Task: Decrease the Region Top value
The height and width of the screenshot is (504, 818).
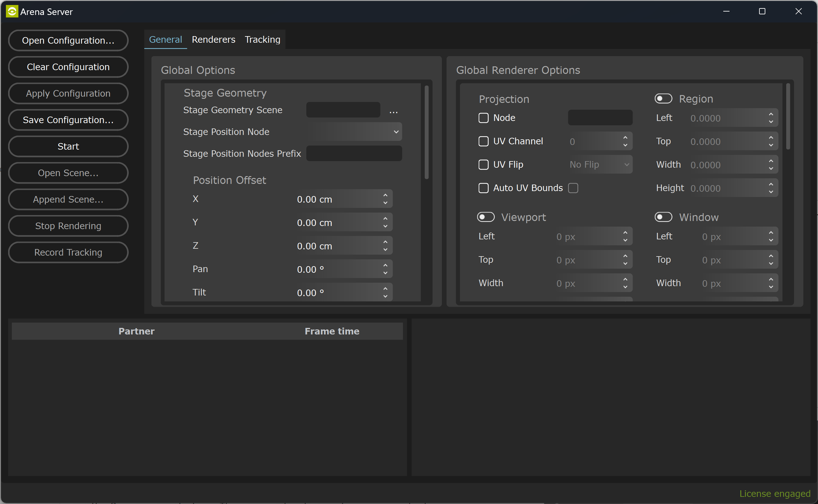Action: (x=771, y=145)
